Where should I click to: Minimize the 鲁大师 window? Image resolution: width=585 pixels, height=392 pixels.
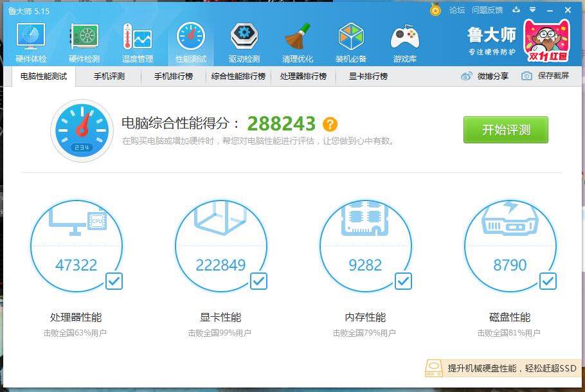550,10
